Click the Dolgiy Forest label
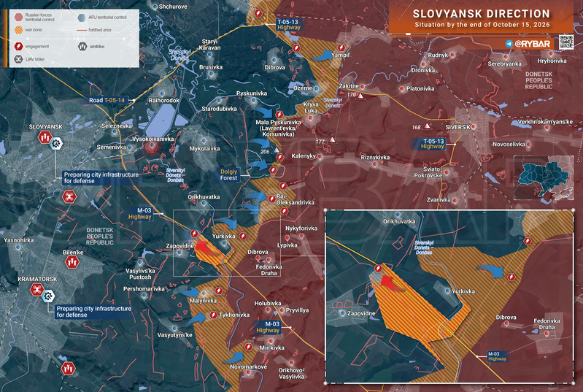 [228, 174]
